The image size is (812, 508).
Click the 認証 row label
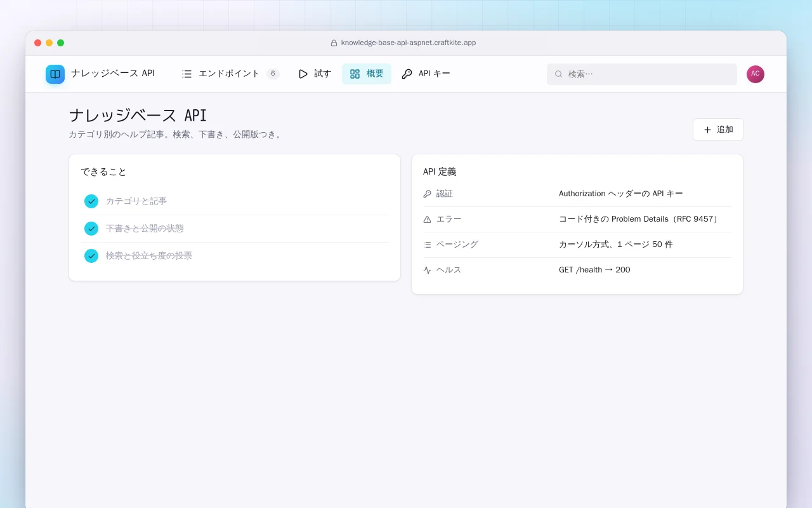click(445, 194)
